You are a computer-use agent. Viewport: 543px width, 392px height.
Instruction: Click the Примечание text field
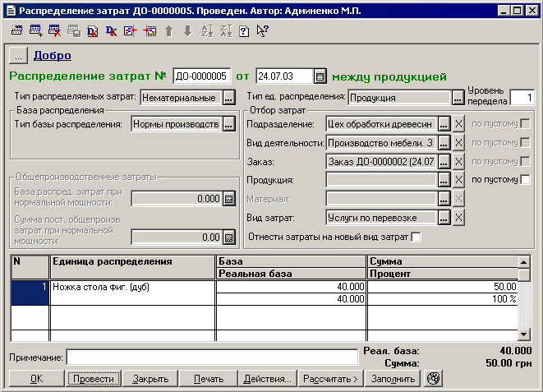(212, 357)
